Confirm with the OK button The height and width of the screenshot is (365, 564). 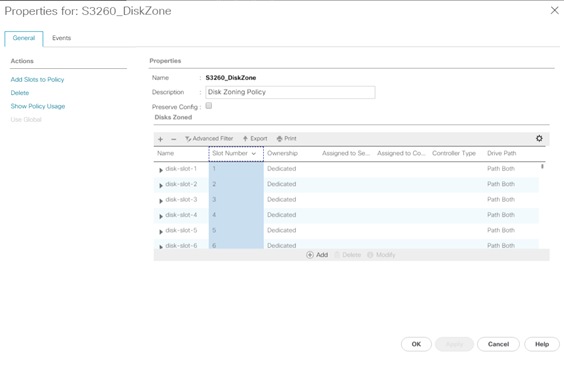pos(416,344)
